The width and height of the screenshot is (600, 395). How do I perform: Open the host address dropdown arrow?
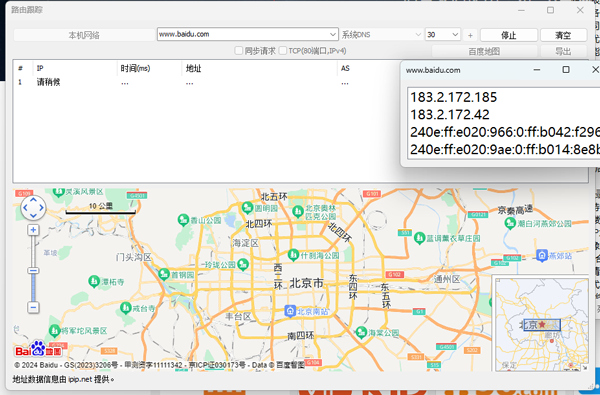pyautogui.click(x=333, y=34)
